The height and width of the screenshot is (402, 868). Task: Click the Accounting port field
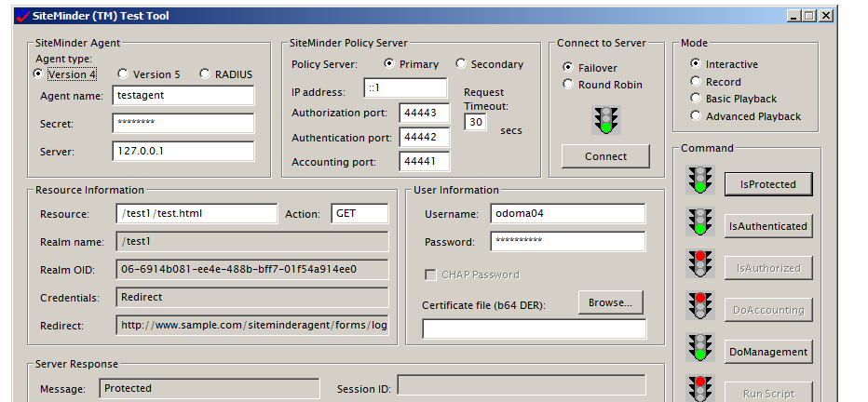pos(424,162)
